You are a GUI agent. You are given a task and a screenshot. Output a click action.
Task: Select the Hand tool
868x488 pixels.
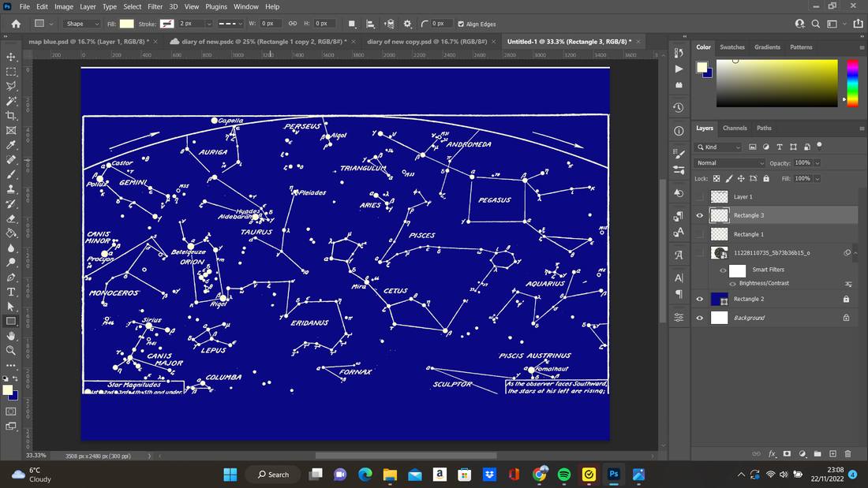coord(11,336)
